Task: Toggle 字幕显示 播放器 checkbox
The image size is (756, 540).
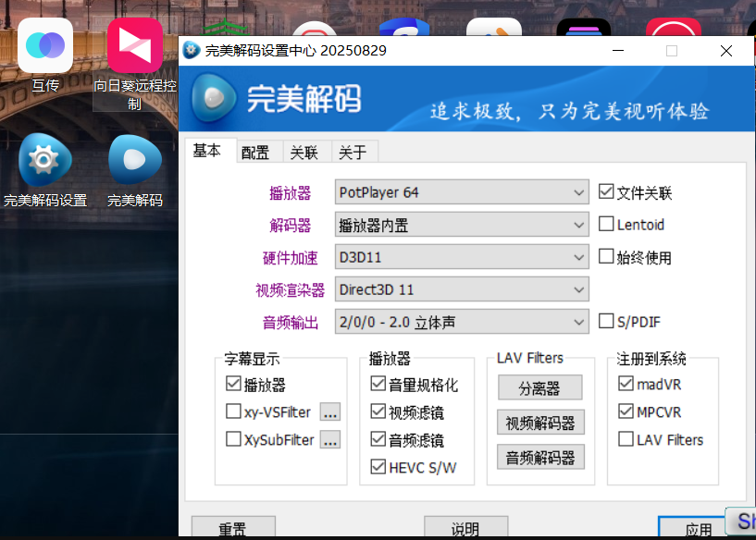Action: [x=233, y=384]
